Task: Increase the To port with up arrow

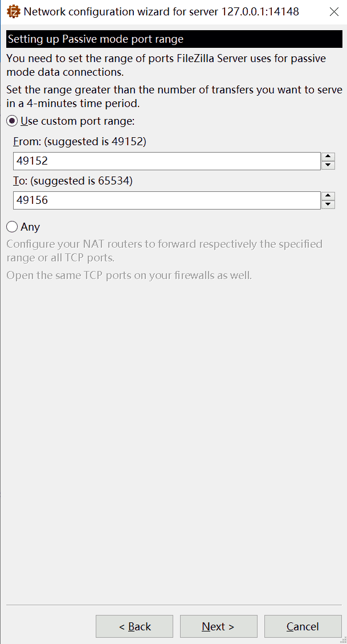Action: 328,196
